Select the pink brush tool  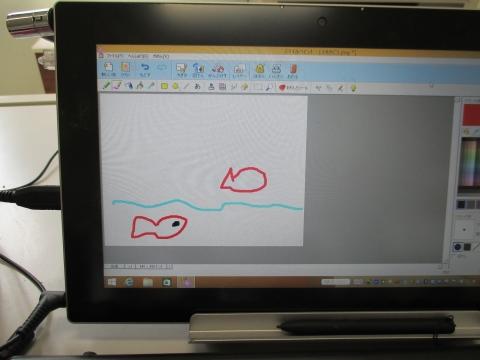click(116, 86)
